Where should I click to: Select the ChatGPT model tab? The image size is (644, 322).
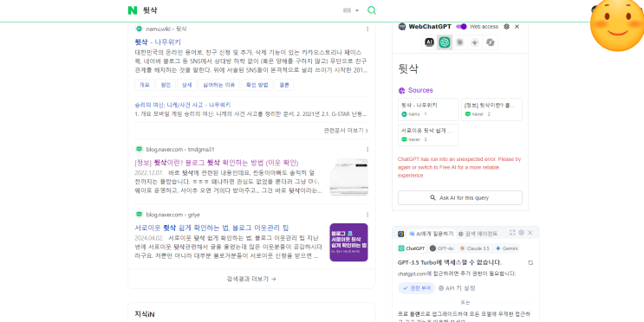(412, 248)
